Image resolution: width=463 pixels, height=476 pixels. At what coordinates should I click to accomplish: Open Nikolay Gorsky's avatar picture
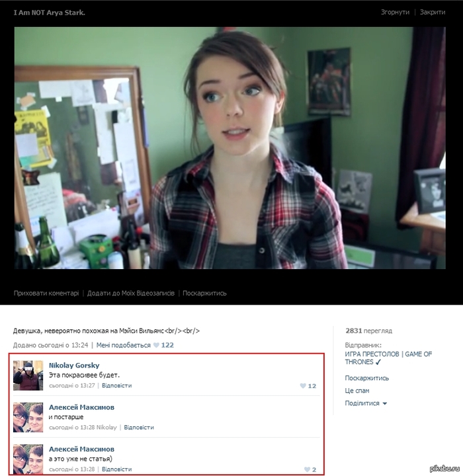[x=28, y=376]
